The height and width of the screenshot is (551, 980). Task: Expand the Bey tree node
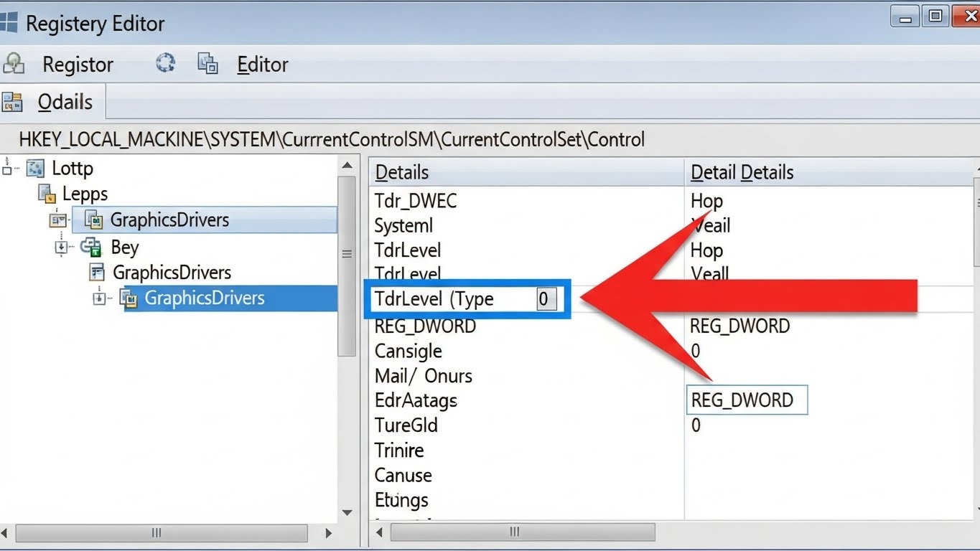62,248
